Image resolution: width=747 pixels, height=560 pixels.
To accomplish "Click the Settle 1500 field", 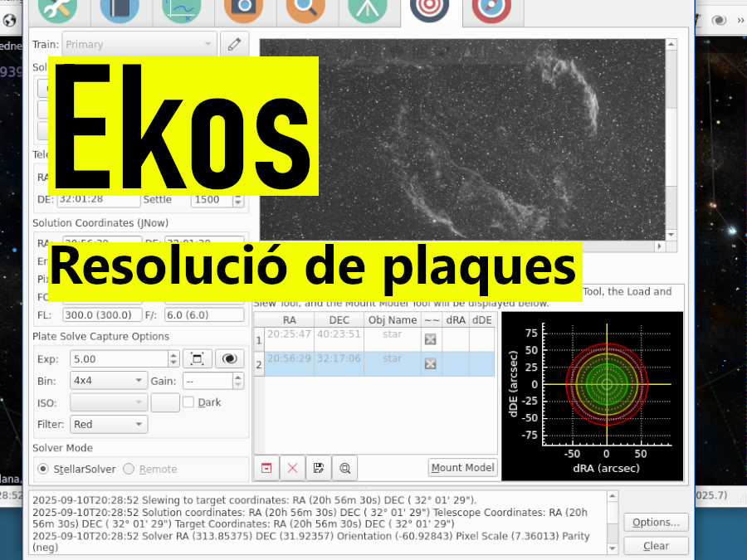I will coord(212,199).
